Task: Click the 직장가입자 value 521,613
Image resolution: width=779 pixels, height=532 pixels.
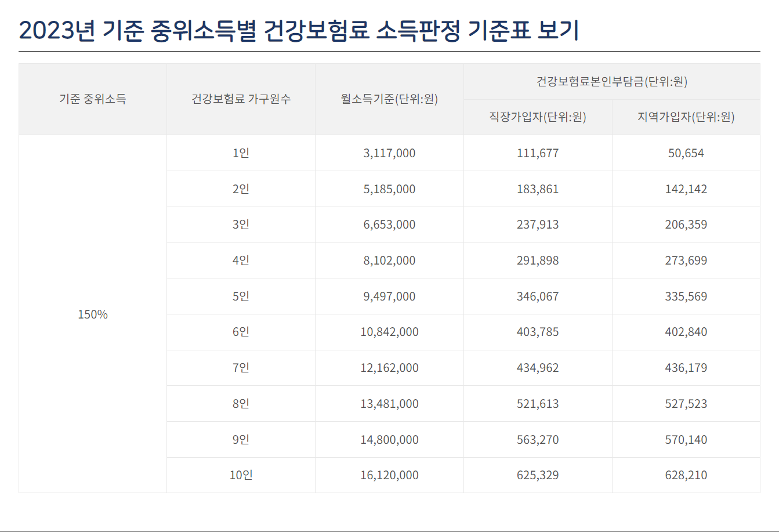Action: [x=538, y=404]
